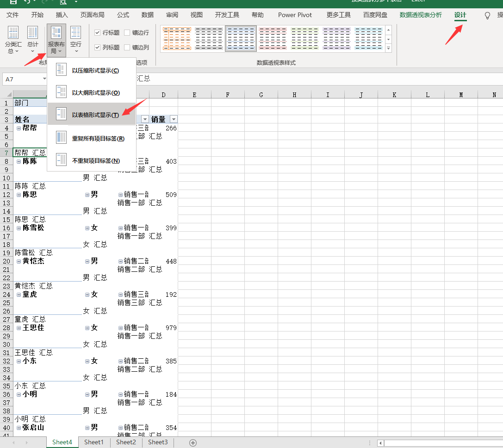Collapse the 童虎 row group
The image size is (503, 448).
(x=19, y=295)
